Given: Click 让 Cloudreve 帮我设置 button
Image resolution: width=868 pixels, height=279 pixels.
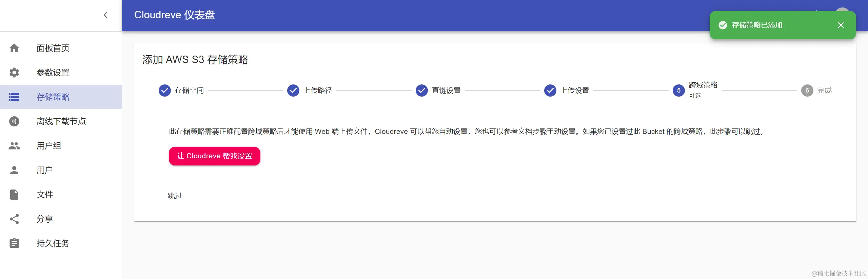Looking at the screenshot, I should 215,156.
